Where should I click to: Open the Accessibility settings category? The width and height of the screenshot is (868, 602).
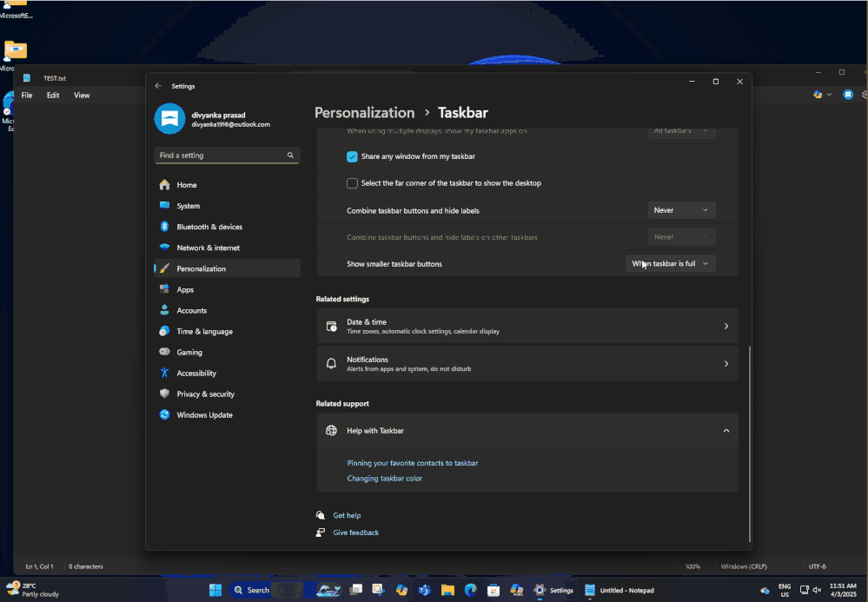tap(227, 374)
